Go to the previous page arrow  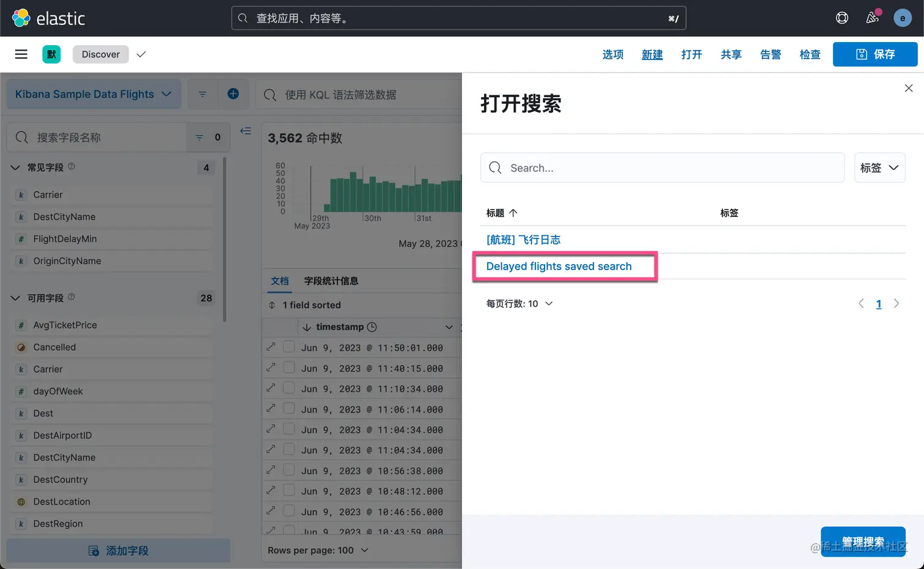click(861, 304)
